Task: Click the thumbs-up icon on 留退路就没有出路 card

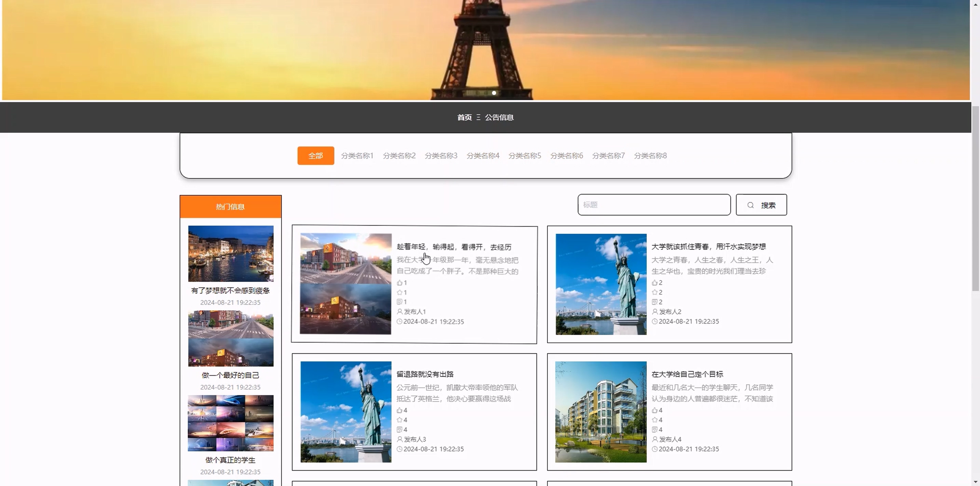Action: coord(399,410)
